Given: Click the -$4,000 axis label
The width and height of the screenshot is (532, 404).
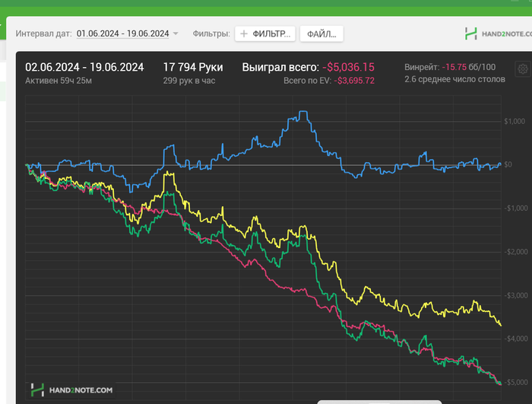Looking at the screenshot, I should 516,339.
